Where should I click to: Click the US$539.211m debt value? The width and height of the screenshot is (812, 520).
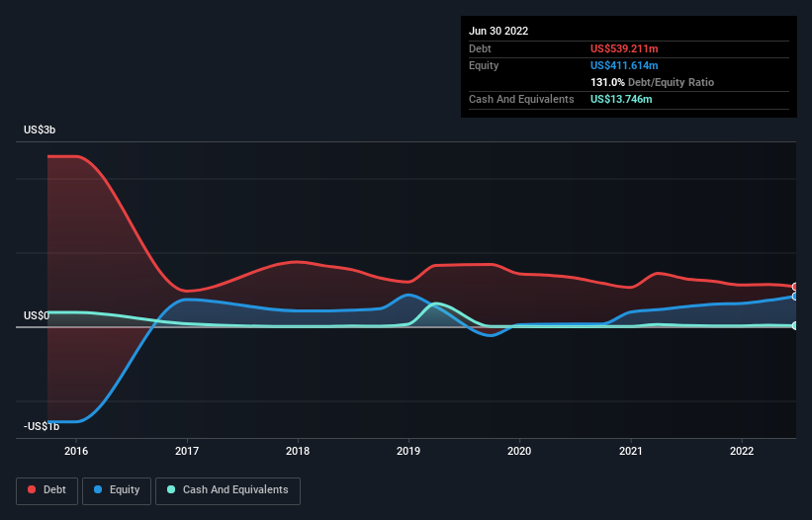pyautogui.click(x=624, y=48)
